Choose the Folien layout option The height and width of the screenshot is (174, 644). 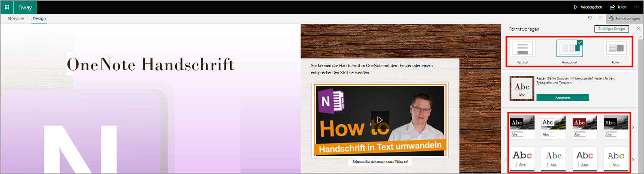click(x=616, y=51)
